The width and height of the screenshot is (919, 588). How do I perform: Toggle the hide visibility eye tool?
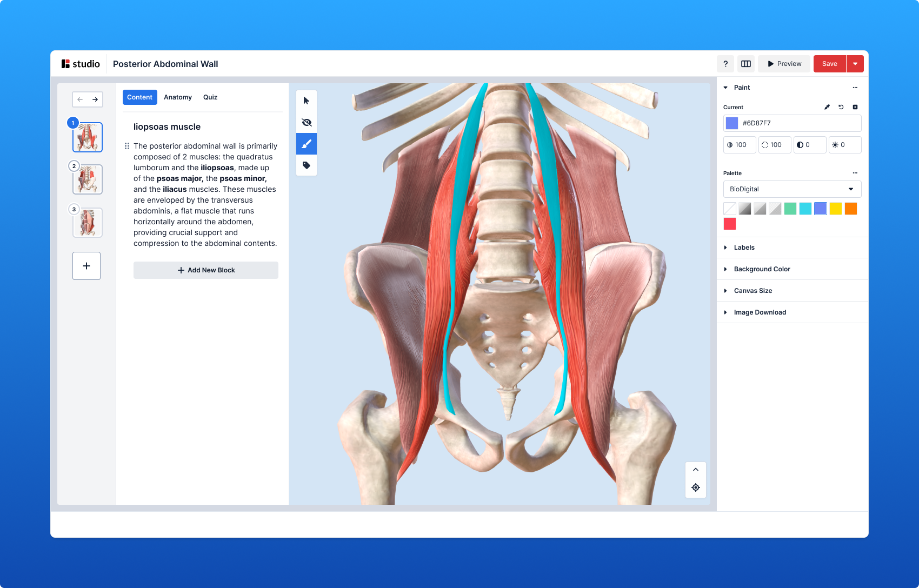(x=307, y=123)
